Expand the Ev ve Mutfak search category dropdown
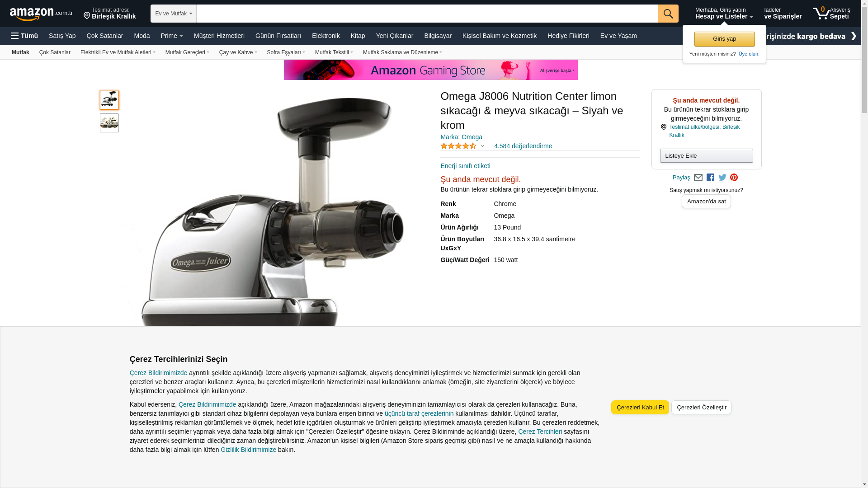The width and height of the screenshot is (868, 488). click(x=174, y=14)
